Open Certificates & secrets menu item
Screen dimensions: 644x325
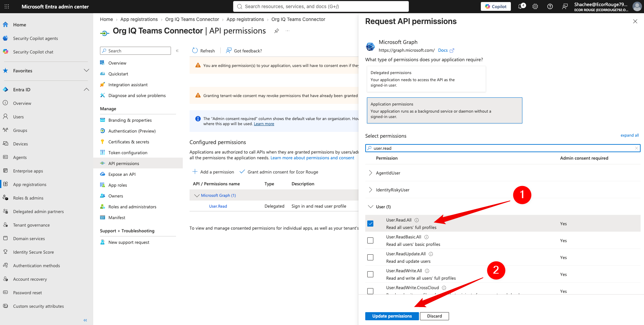[x=129, y=142]
